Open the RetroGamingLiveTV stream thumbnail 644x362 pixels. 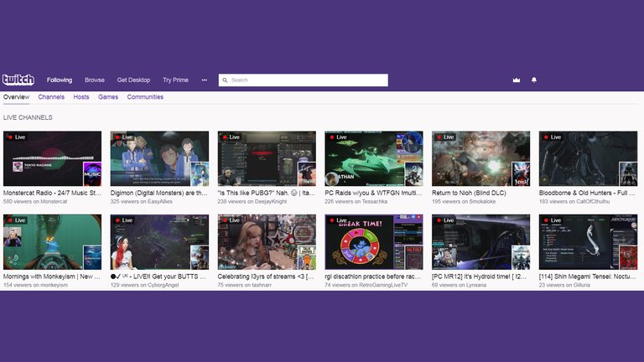point(374,242)
